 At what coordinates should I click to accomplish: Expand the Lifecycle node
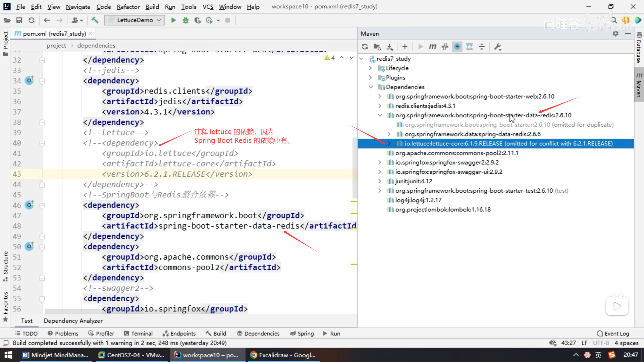370,68
